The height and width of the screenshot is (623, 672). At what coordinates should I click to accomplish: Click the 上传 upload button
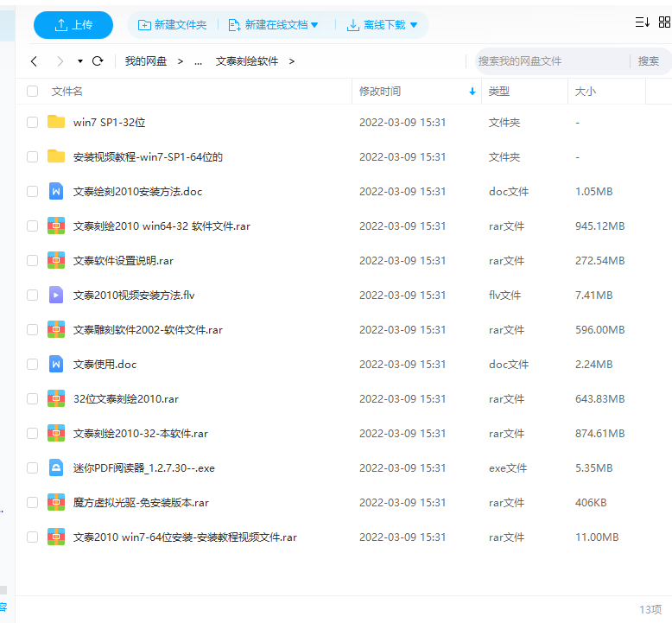pyautogui.click(x=73, y=25)
